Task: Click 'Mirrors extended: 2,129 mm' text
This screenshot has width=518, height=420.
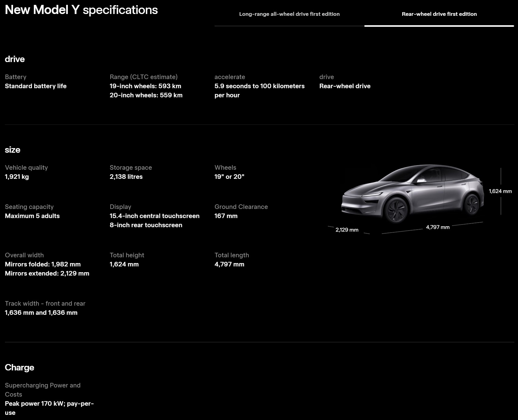Action: [x=47, y=273]
